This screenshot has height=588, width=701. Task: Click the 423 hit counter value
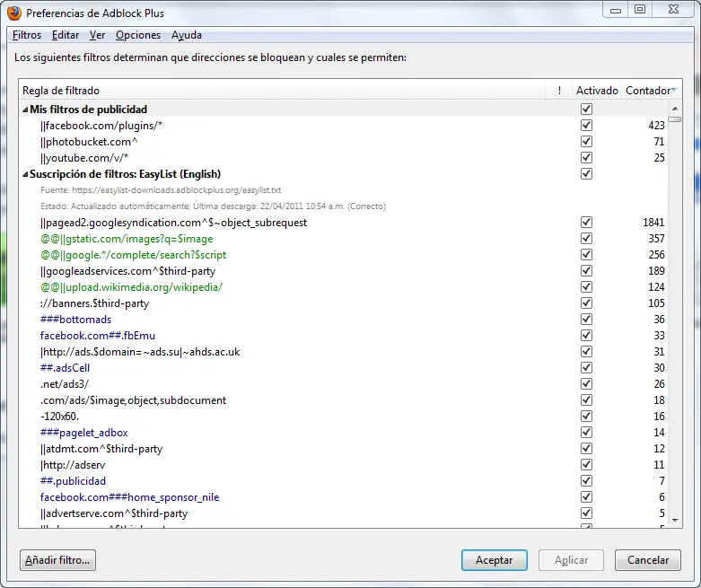tap(656, 125)
